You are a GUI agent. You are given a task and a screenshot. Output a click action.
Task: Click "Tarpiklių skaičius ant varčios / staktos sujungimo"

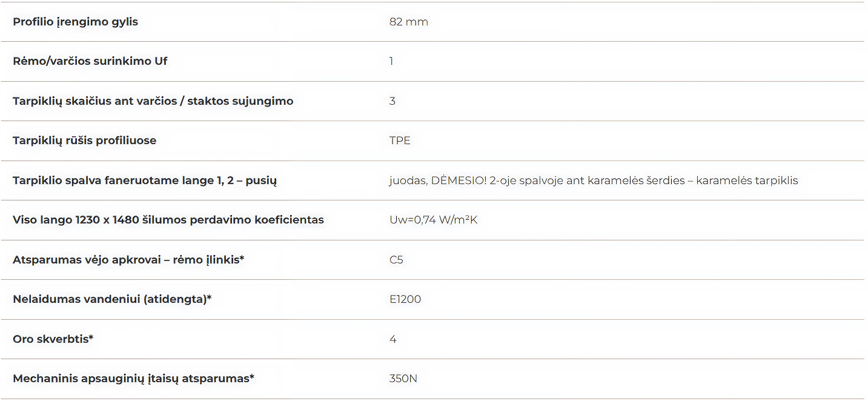pyautogui.click(x=153, y=101)
